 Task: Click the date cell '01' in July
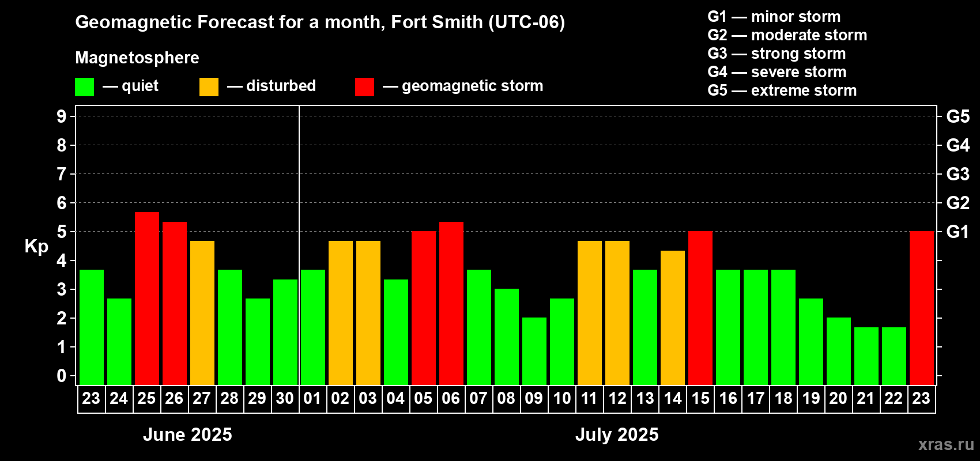point(313,399)
